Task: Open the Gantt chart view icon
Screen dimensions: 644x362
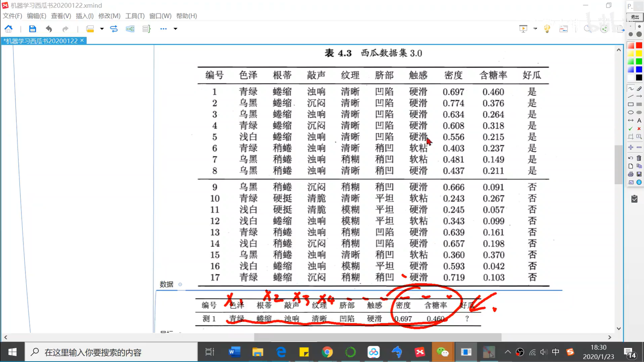Action: pos(563,29)
